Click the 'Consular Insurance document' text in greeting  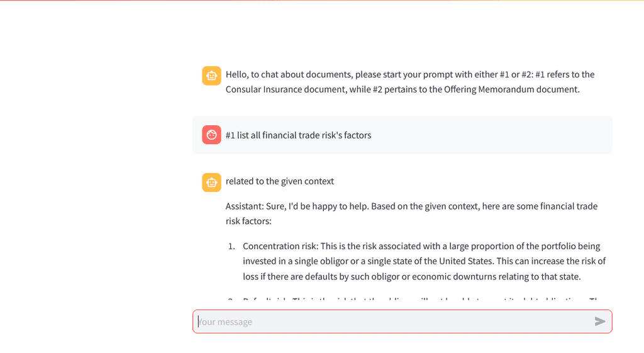click(286, 89)
